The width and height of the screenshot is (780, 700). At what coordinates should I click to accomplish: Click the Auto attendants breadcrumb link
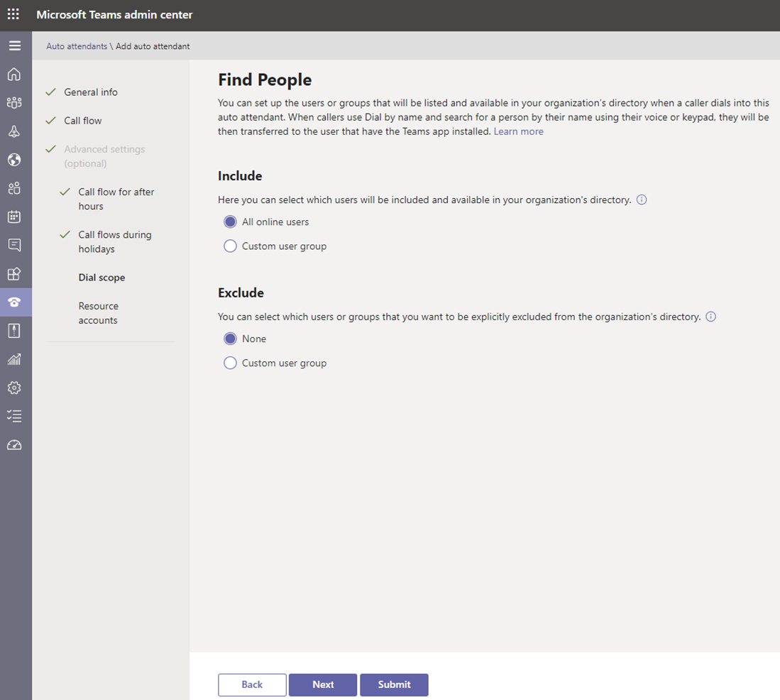coord(77,46)
